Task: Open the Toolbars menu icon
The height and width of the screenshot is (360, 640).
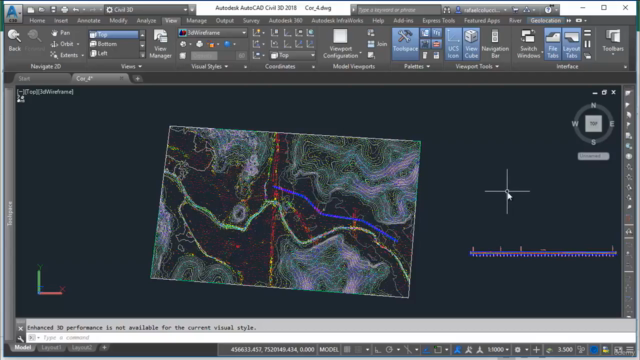Action: tap(613, 41)
